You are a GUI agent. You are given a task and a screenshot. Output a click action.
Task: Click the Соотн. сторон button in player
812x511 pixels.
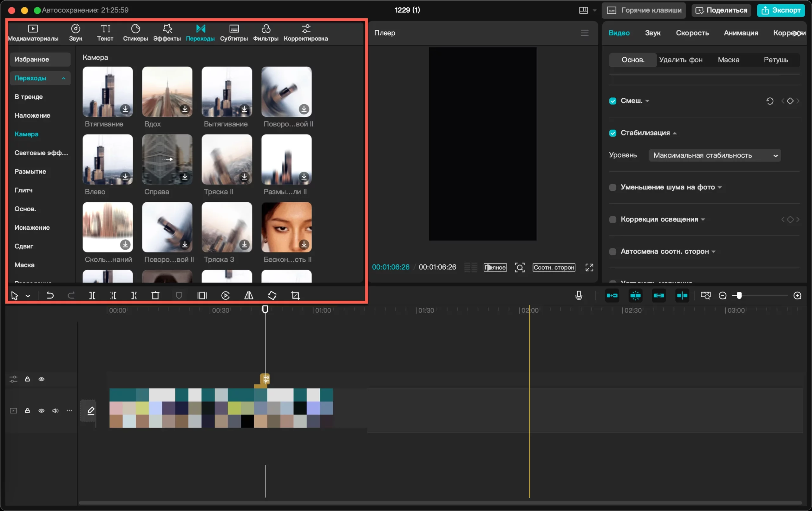click(x=554, y=267)
